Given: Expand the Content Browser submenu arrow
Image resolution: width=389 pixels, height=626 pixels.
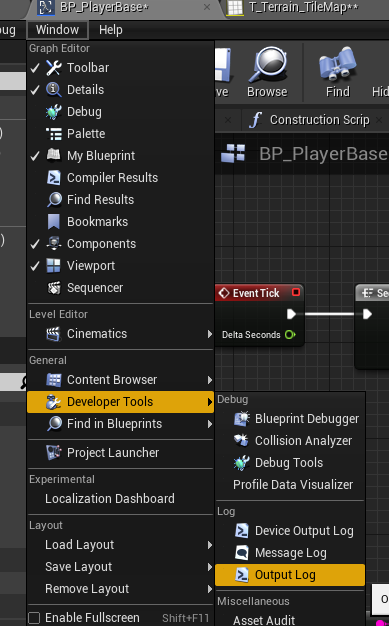Looking at the screenshot, I should [x=210, y=380].
